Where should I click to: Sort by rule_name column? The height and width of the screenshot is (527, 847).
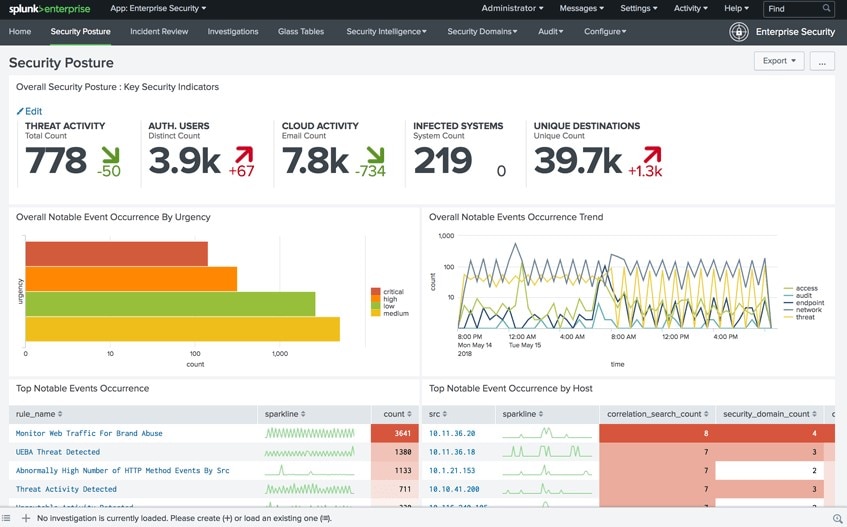(39, 414)
